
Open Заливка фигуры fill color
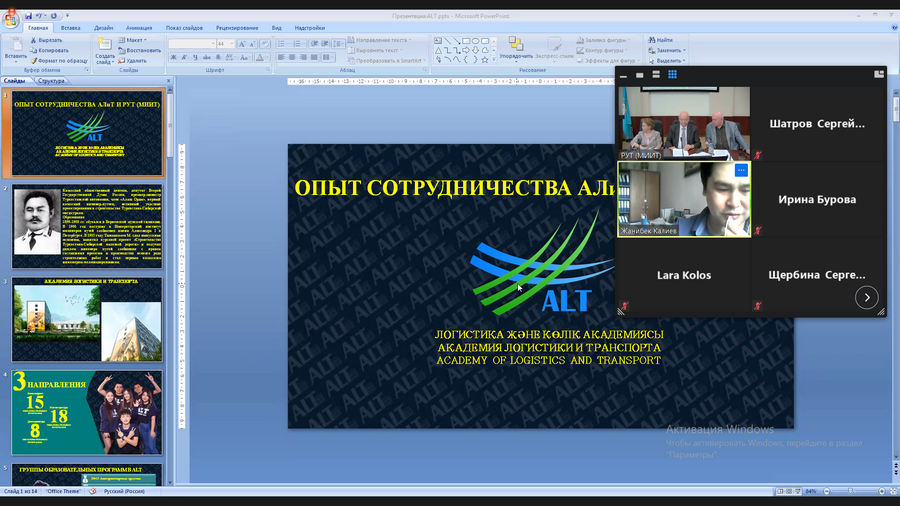pos(603,40)
